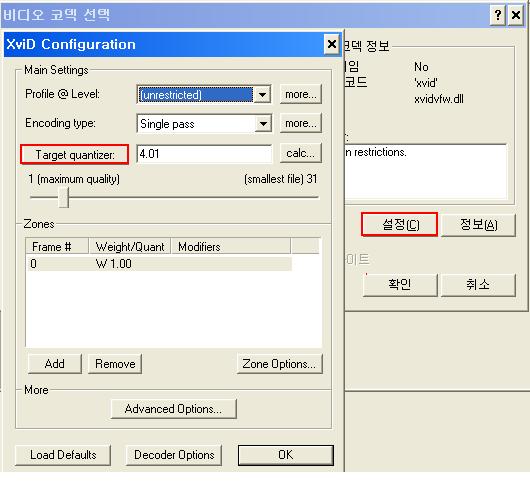Select the Frame # column header
Screen dimensions: 530x487
click(57, 246)
